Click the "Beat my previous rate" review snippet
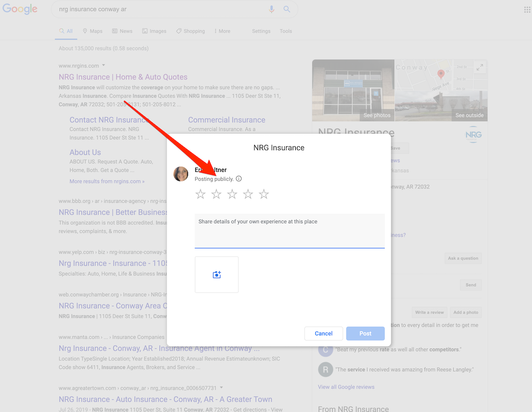 pyautogui.click(x=398, y=350)
